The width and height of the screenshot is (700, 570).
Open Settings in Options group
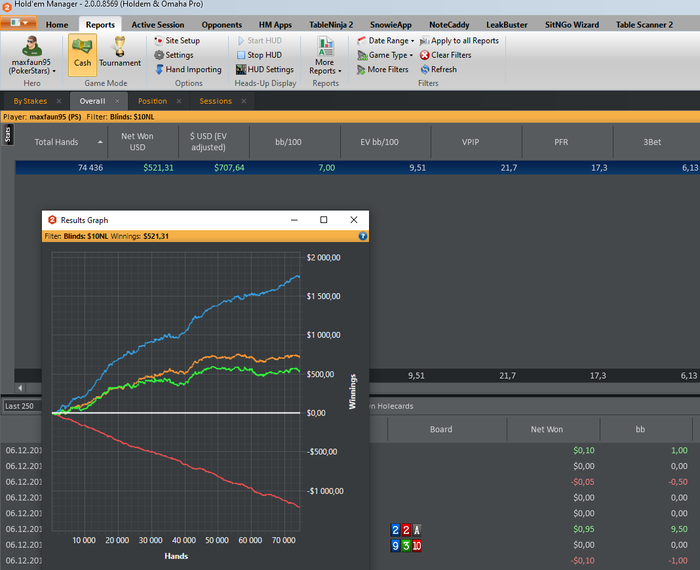point(174,55)
